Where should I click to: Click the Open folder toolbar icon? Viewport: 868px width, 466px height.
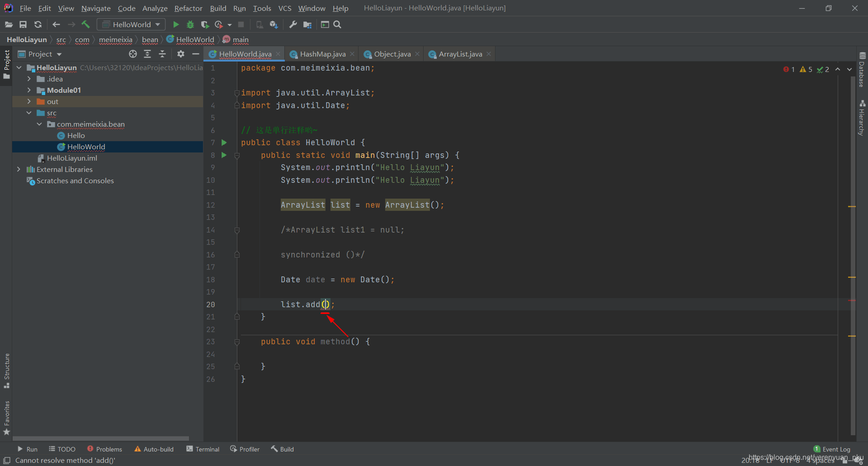point(9,24)
